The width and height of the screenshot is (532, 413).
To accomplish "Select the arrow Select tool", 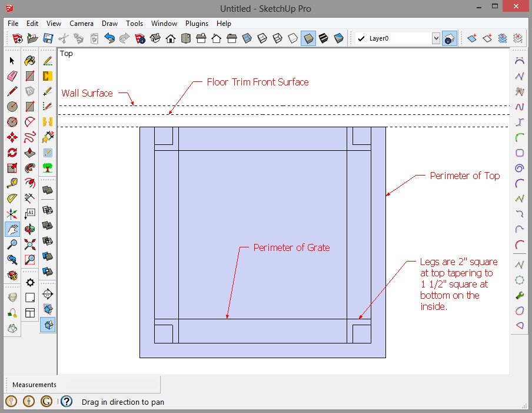I will 12,61.
